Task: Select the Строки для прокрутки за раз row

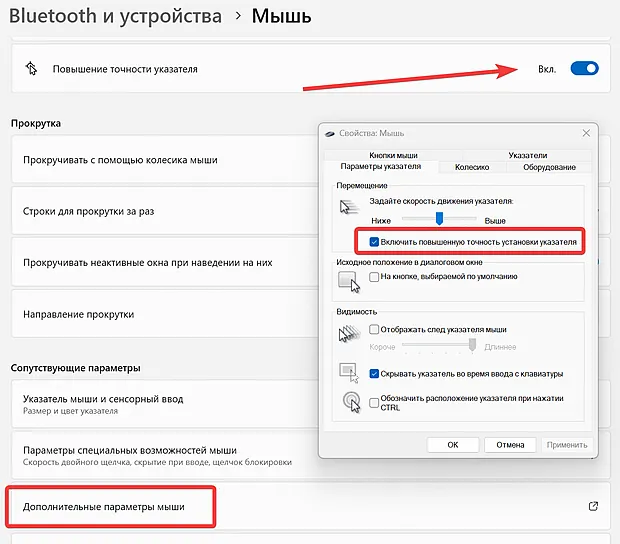Action: [x=164, y=211]
